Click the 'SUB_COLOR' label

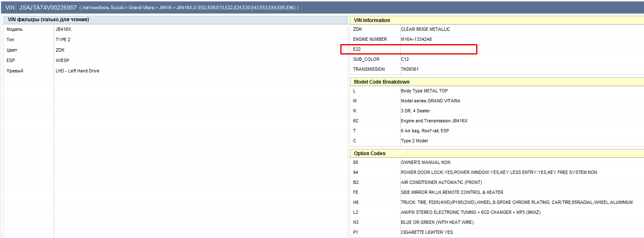(x=366, y=59)
